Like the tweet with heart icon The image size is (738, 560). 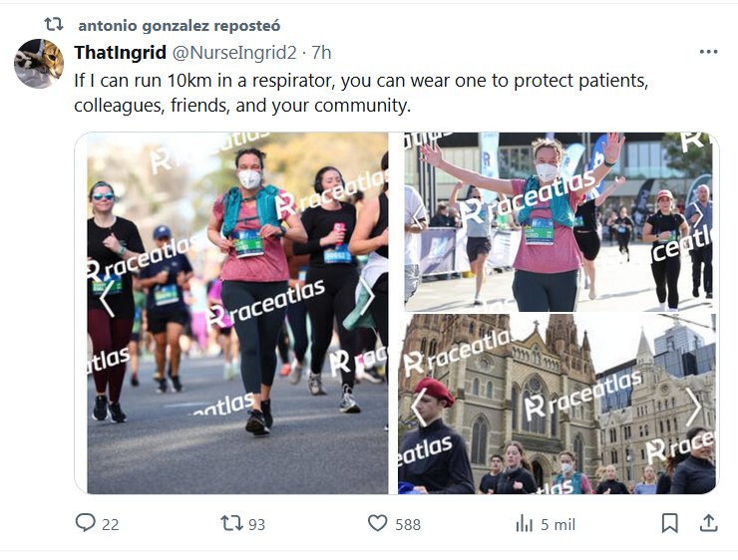tap(377, 523)
